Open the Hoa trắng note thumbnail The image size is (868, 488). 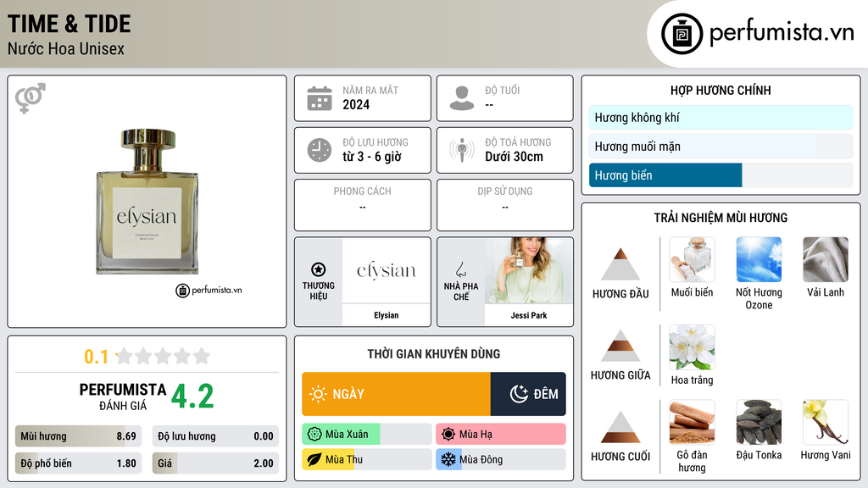pyautogui.click(x=692, y=347)
